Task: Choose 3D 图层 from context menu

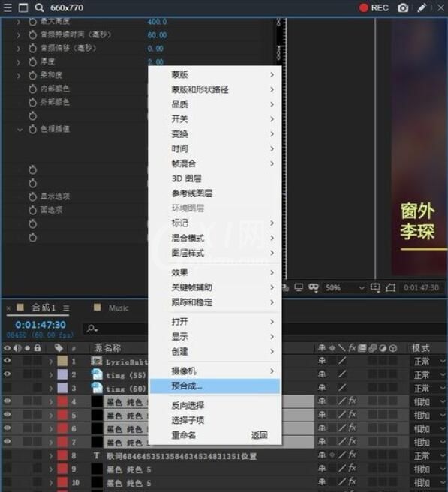Action: pyautogui.click(x=215, y=178)
